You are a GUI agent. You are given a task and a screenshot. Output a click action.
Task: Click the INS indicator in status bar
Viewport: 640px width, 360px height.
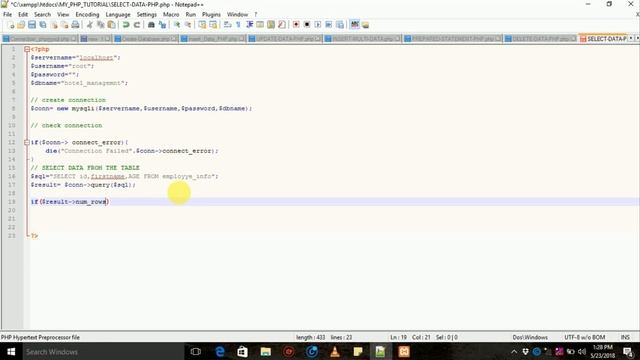(625, 338)
